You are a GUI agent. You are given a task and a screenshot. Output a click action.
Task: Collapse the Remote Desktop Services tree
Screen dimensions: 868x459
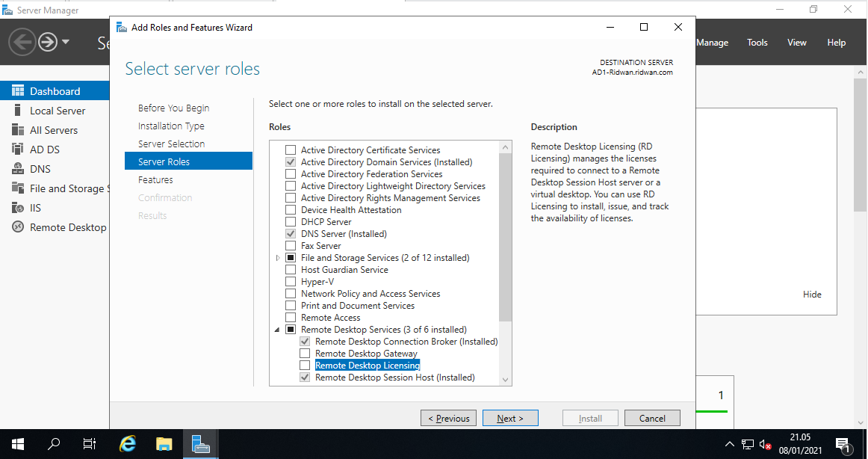coord(276,329)
